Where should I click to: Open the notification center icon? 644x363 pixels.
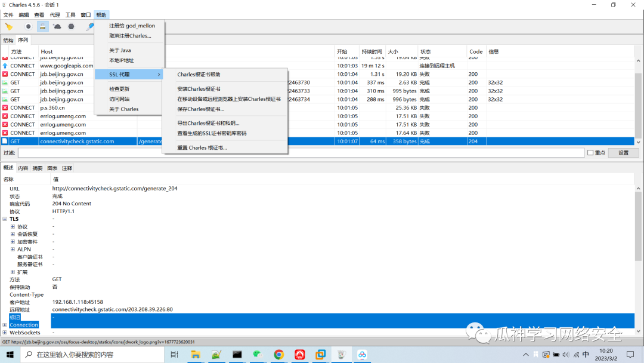click(630, 355)
